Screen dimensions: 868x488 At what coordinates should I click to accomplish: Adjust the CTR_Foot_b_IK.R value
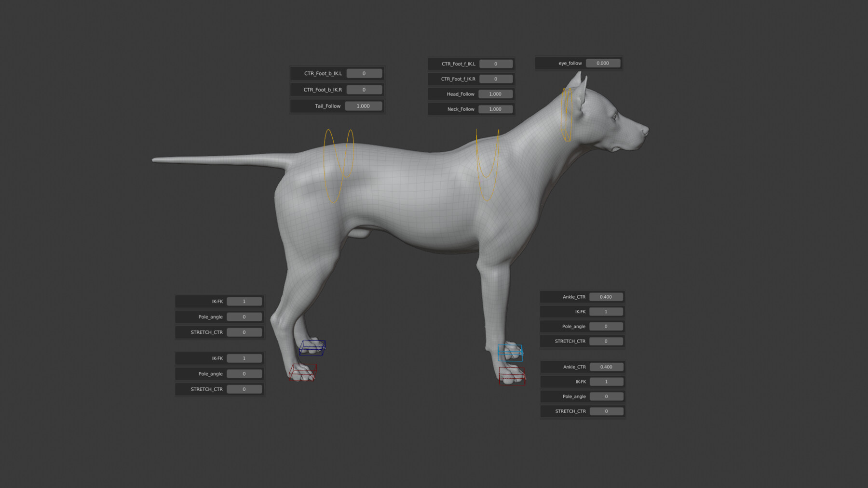coord(364,90)
